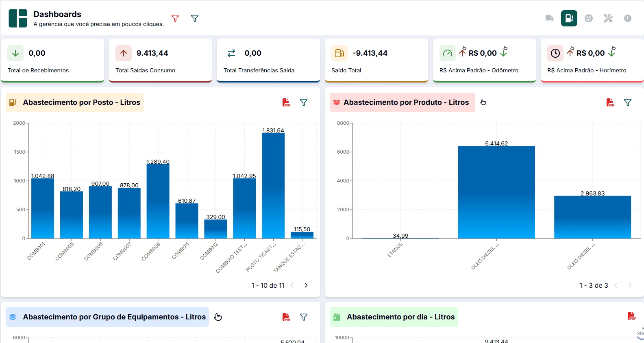This screenshot has width=644, height=343.
Task: Select the COMB009 bar valued 1.289,40
Action: (x=158, y=201)
